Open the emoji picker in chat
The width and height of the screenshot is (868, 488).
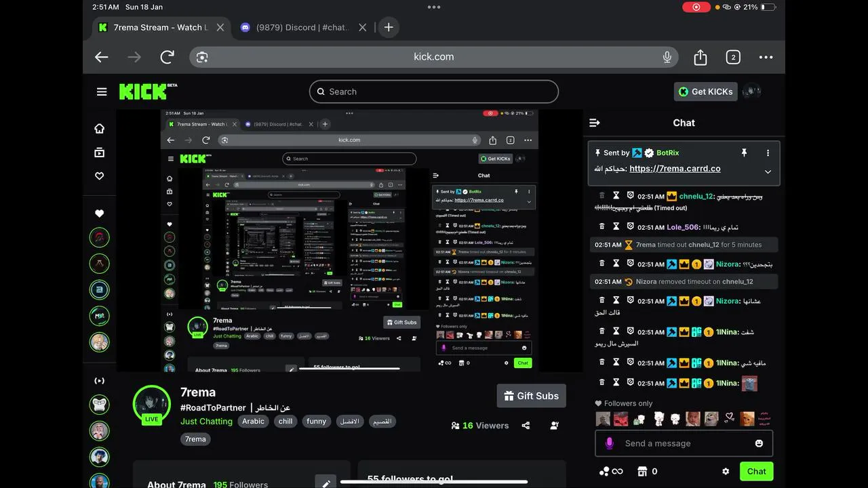[759, 443]
